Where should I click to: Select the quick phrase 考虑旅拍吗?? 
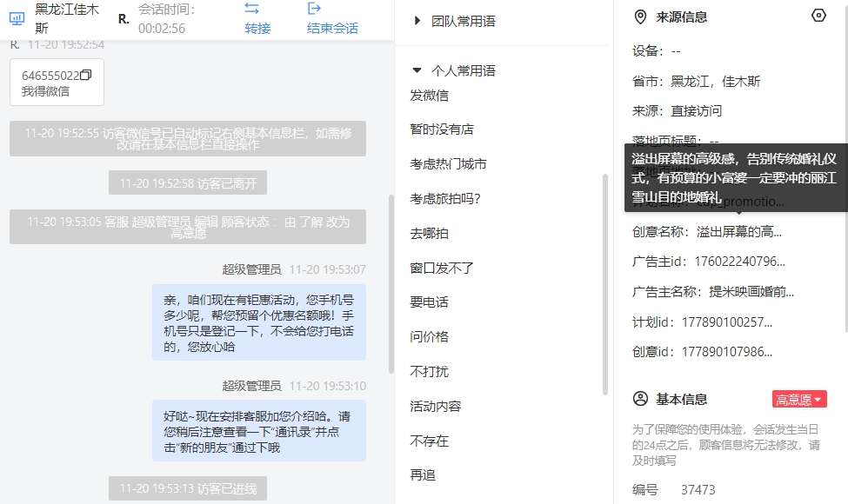(x=445, y=199)
